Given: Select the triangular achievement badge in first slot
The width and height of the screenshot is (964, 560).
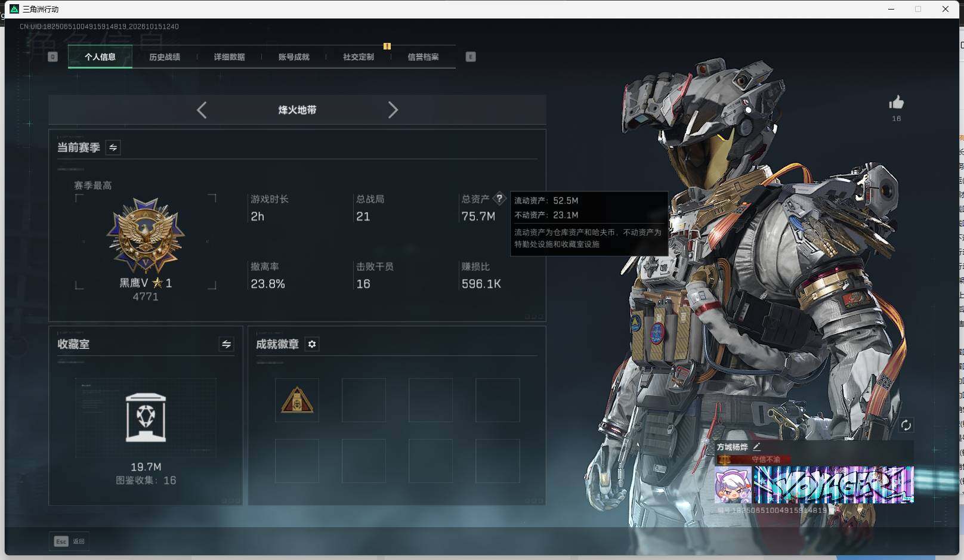Looking at the screenshot, I should click(297, 400).
